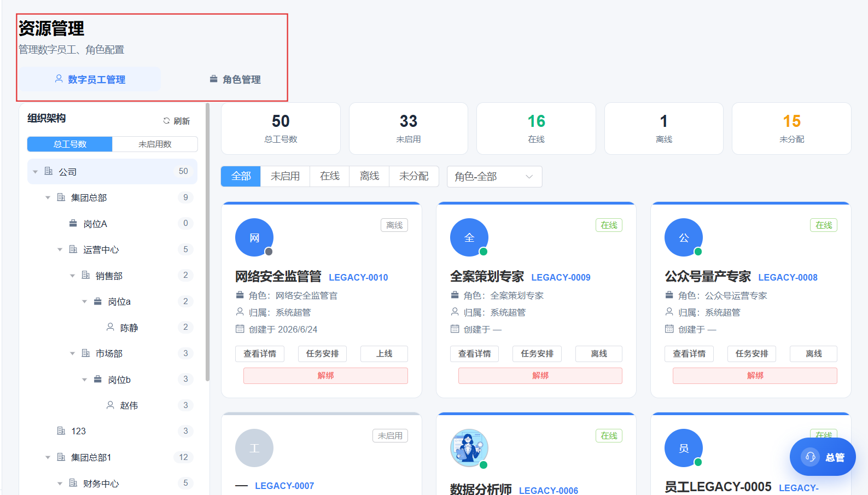The image size is (868, 495).
Task: Click the briefcase icon beside 岗位A
Action: [73, 223]
